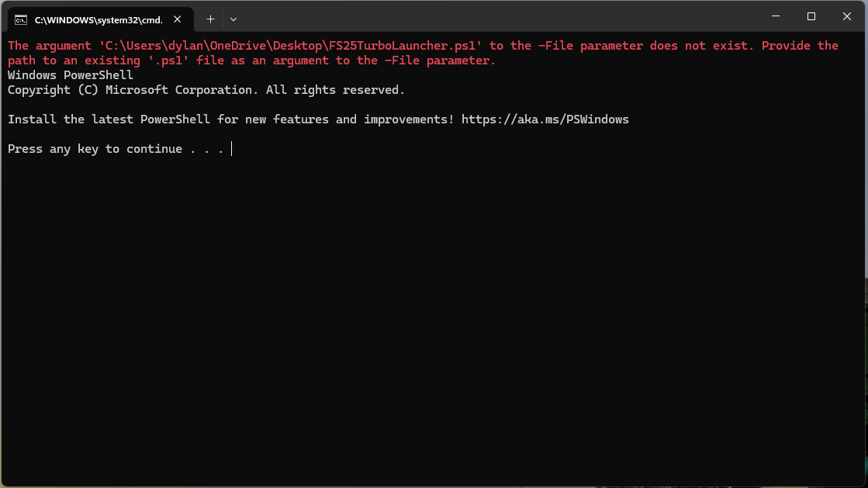Click the text cursor after the prompt
Viewport: 868px width, 488px height.
pyautogui.click(x=231, y=149)
